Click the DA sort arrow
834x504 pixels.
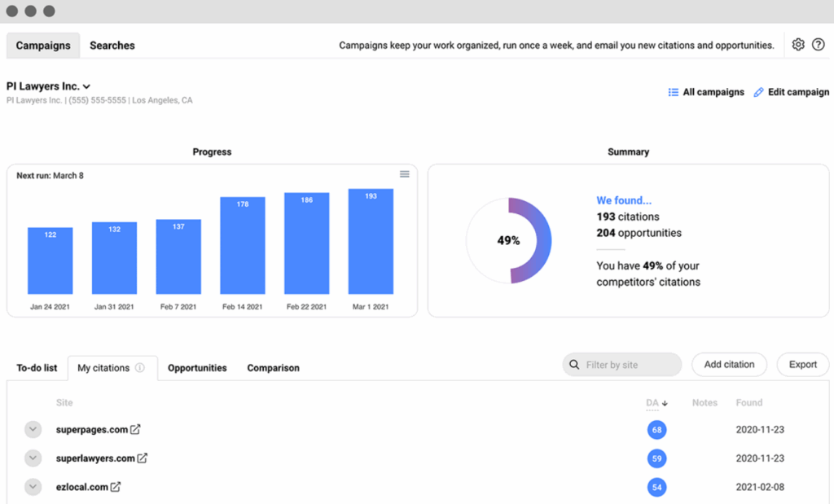point(665,403)
